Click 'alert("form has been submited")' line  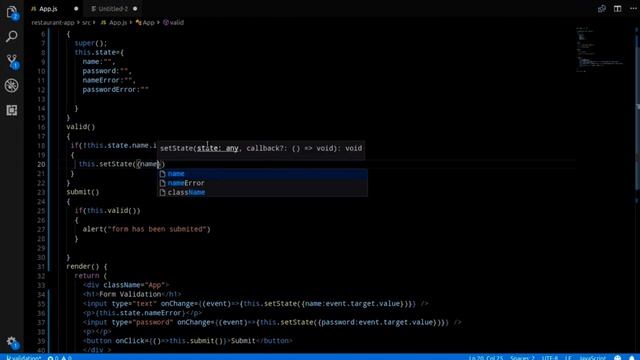click(147, 229)
